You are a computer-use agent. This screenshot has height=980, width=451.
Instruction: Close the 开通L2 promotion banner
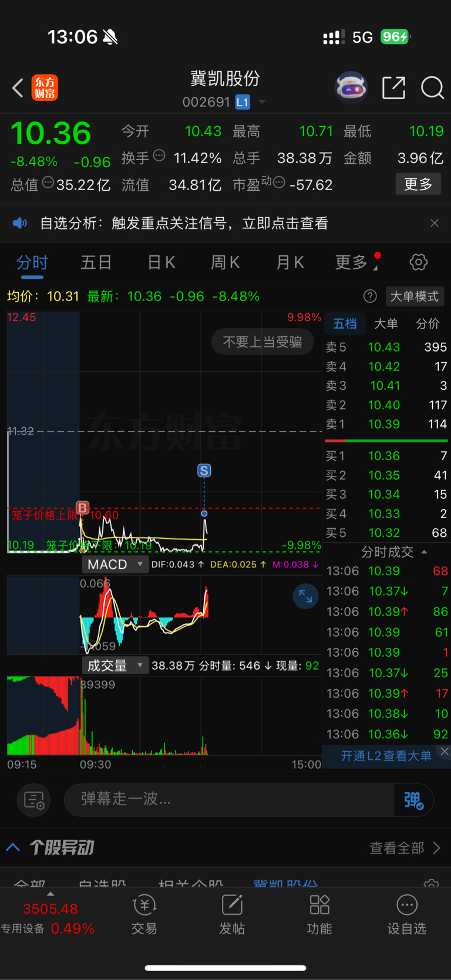click(x=445, y=752)
